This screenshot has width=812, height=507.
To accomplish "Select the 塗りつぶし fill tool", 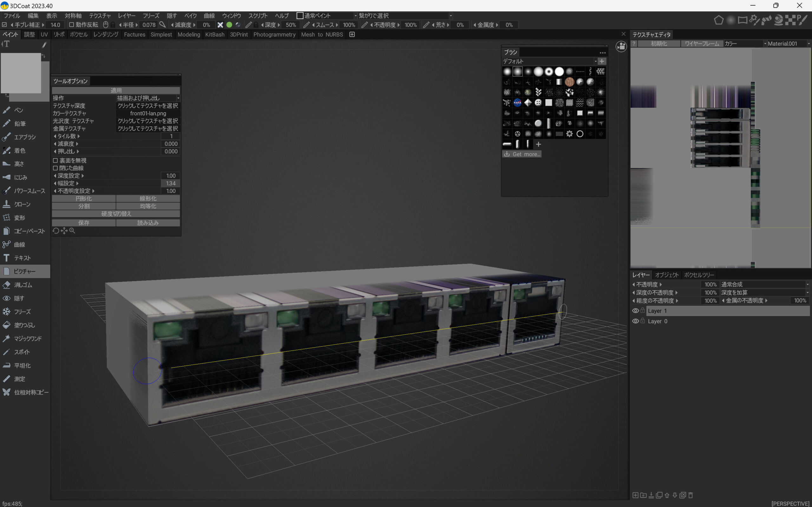I will tap(24, 325).
